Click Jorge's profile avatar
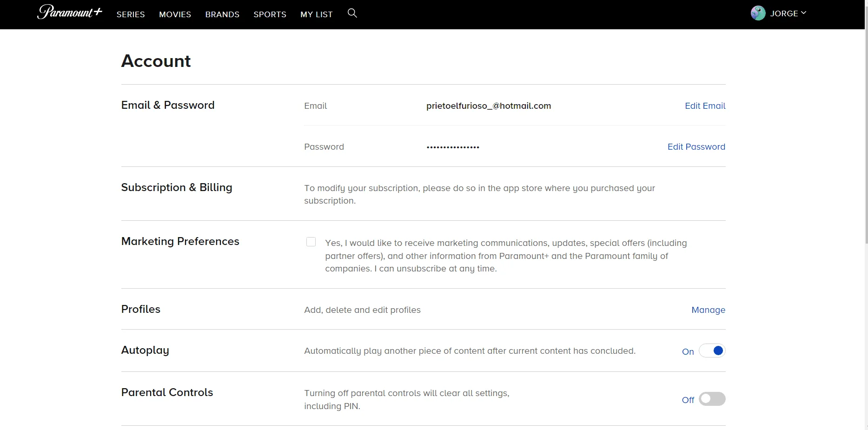The height and width of the screenshot is (430, 868). click(758, 13)
